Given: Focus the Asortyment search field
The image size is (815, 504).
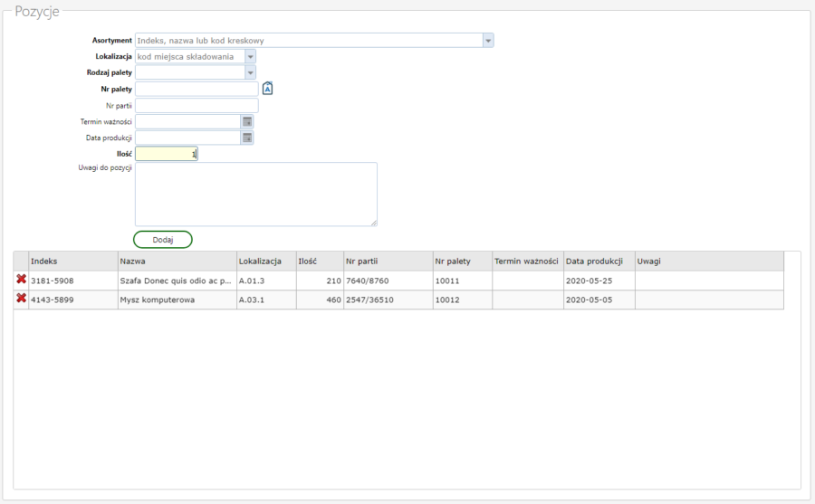Looking at the screenshot, I should [309, 41].
